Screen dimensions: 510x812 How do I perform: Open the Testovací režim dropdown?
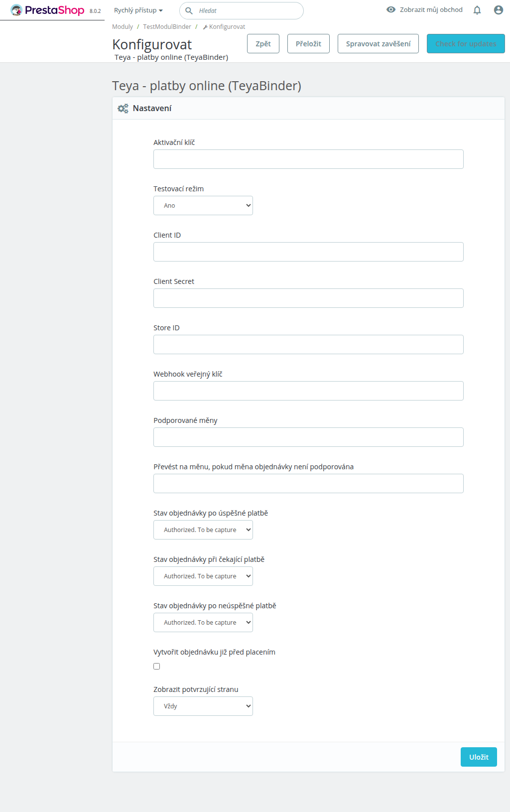coord(203,205)
